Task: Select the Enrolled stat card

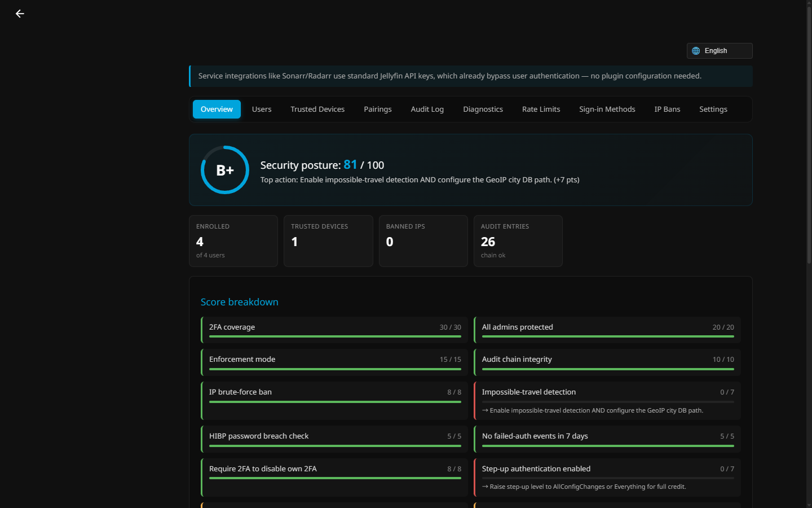Action: (233, 241)
